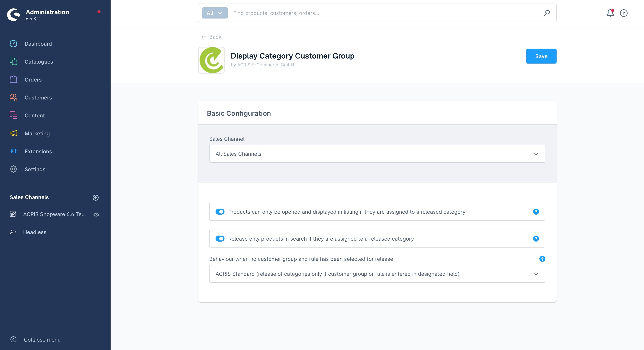Open the Sales Channel dropdown
This screenshot has width=644, height=350.
click(x=377, y=154)
